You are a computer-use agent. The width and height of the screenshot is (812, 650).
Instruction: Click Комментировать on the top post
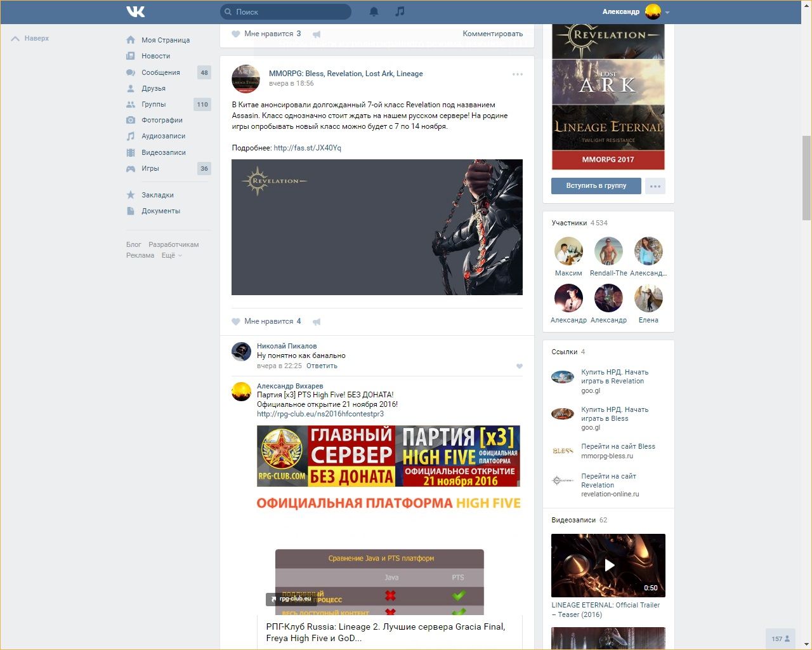click(x=493, y=34)
